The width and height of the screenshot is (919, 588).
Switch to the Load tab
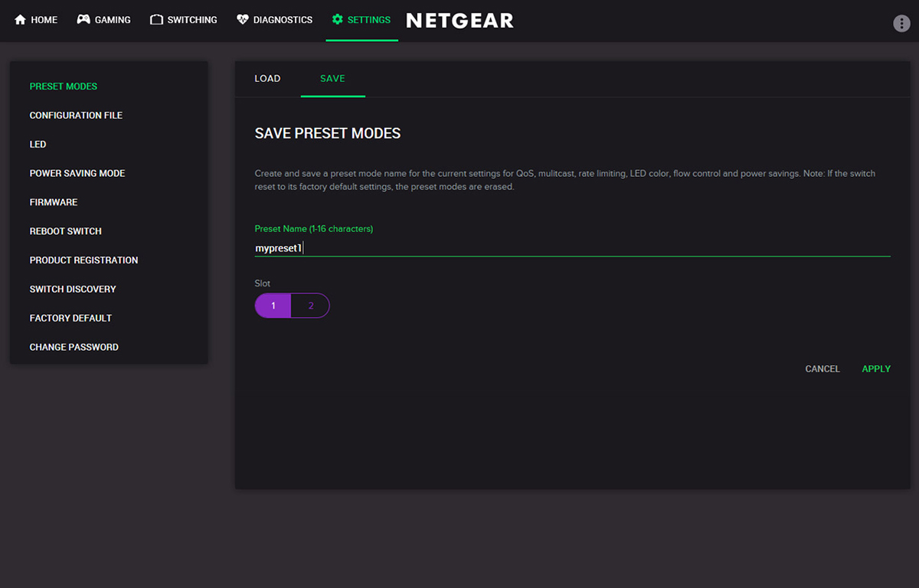[x=267, y=79]
